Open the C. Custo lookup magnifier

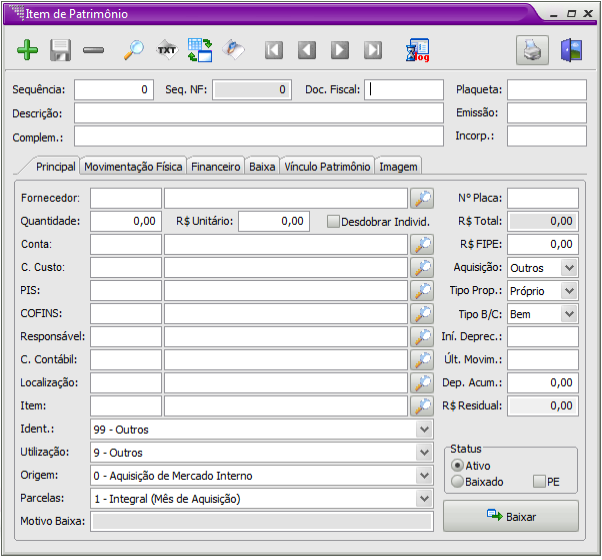click(422, 268)
